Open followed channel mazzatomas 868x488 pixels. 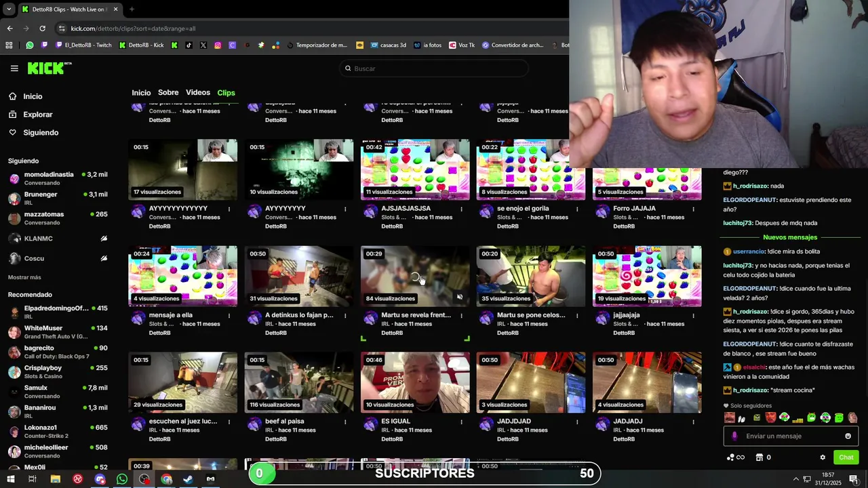[x=58, y=218]
